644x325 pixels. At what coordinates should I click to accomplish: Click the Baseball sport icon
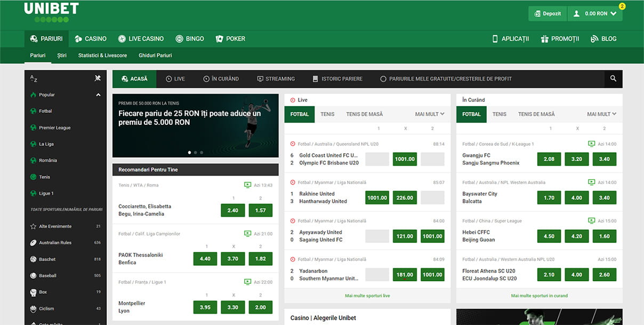(34, 276)
